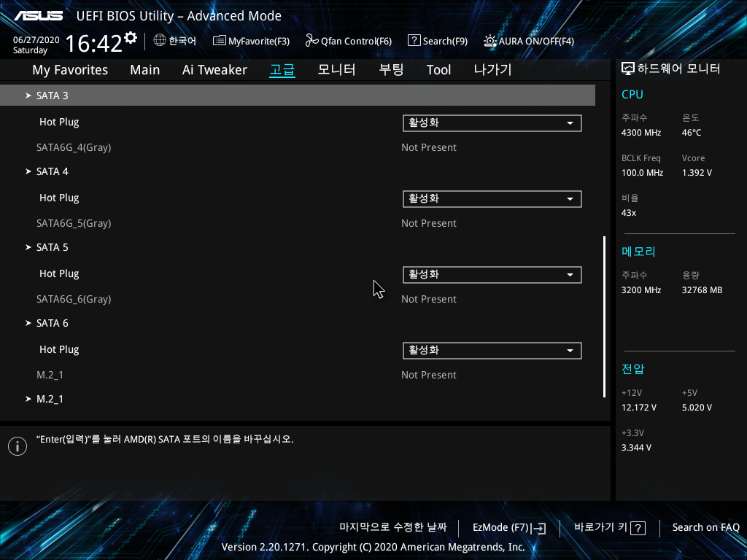Open Hot Plug dropdown under SATA 6
Image resolution: width=747 pixels, height=560 pixels.
point(492,351)
